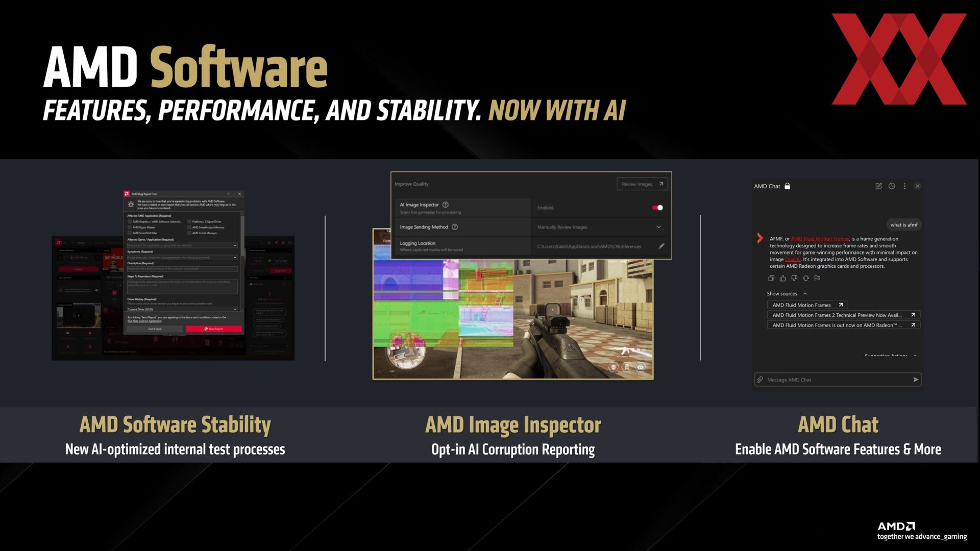980x551 pixels.
Task: Open the Driver History Current Driver dropdown
Action: 182,309
